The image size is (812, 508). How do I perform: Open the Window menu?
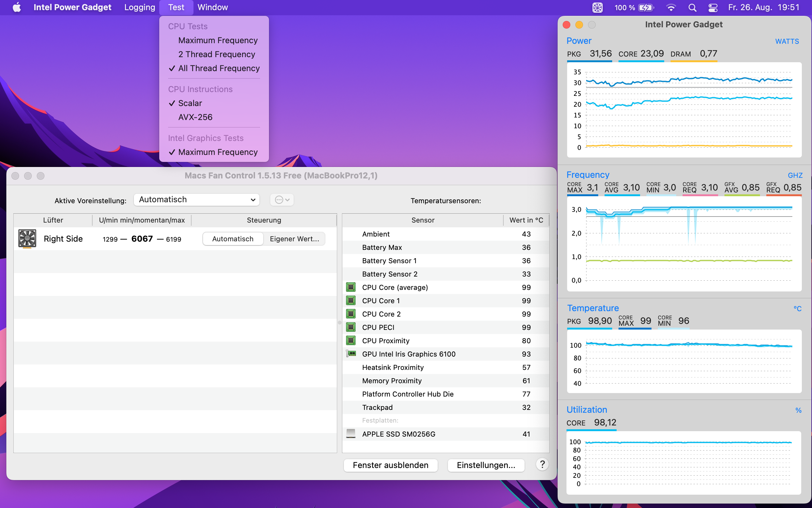(213, 7)
